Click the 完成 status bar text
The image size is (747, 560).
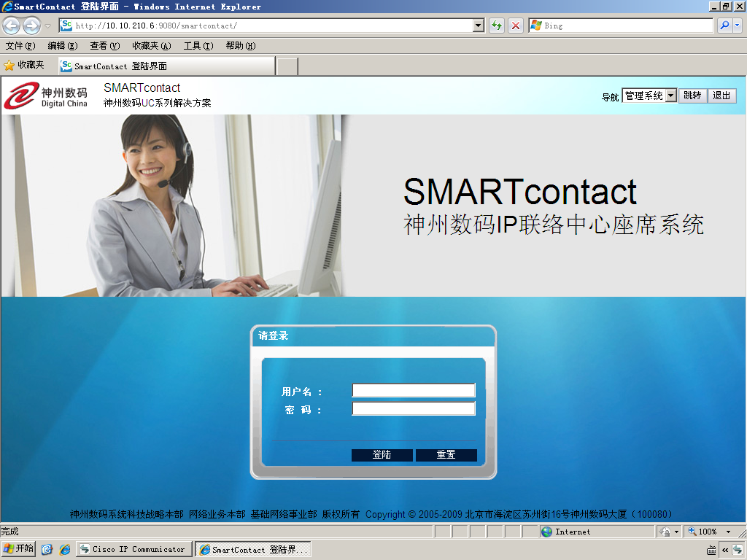point(9,532)
